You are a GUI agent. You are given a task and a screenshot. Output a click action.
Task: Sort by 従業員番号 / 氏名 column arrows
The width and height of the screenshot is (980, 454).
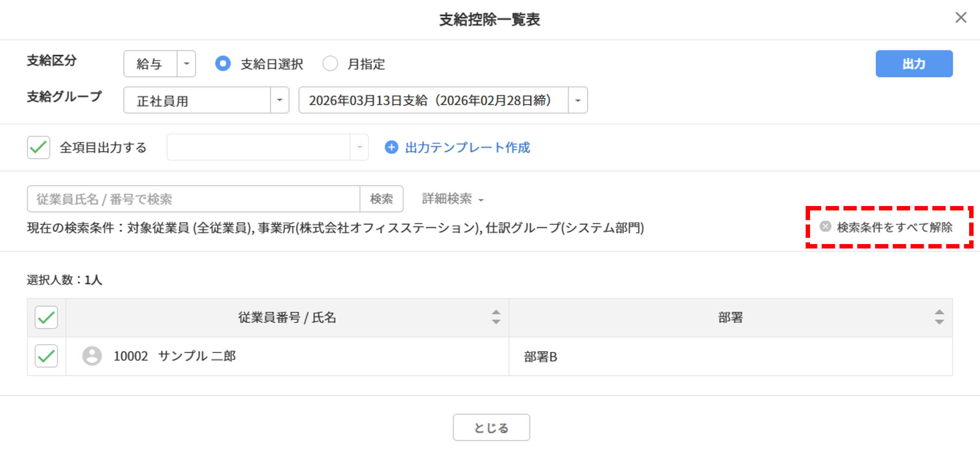coord(496,317)
